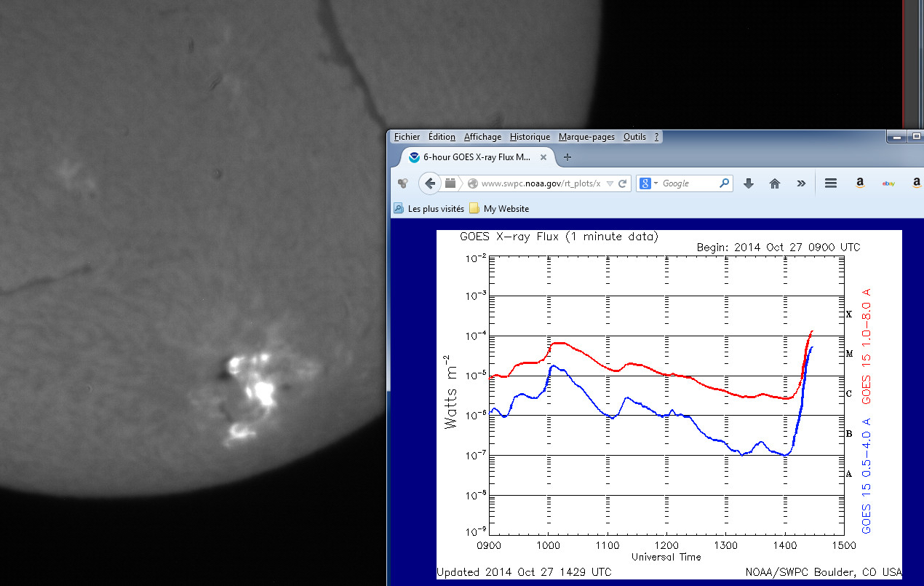Open the downloads arrow in toolbar
Viewport: 924px width, 586px height.
[x=748, y=183]
